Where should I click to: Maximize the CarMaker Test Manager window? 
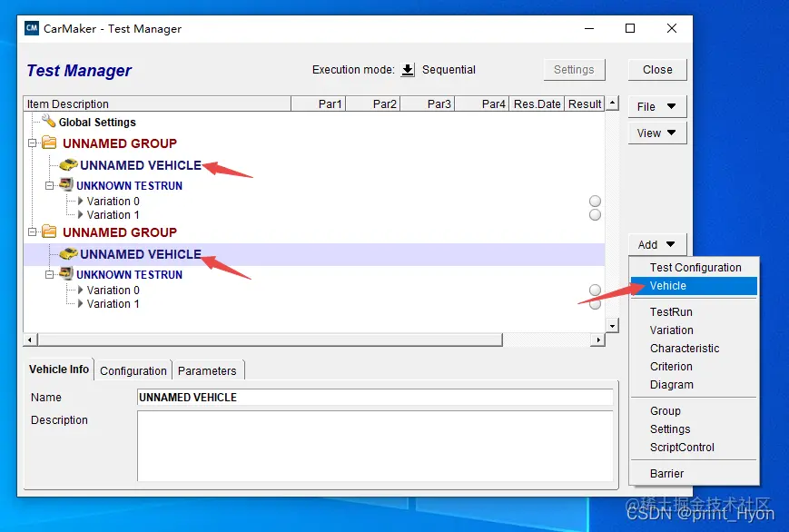[x=630, y=28]
